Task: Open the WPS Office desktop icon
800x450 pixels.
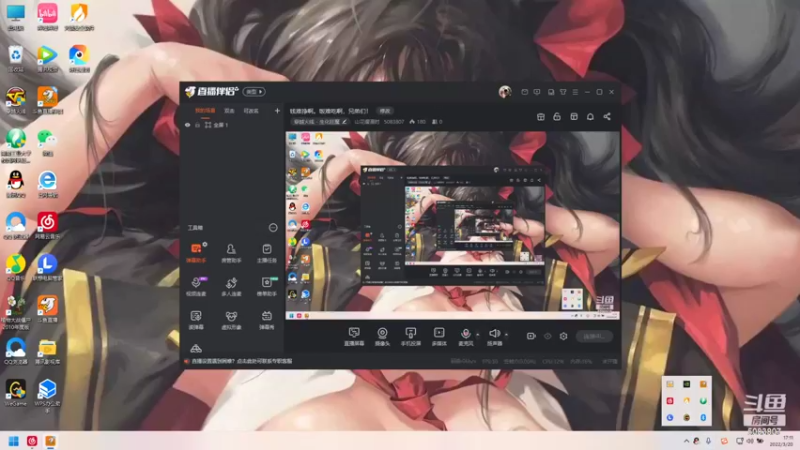Action: (47, 395)
